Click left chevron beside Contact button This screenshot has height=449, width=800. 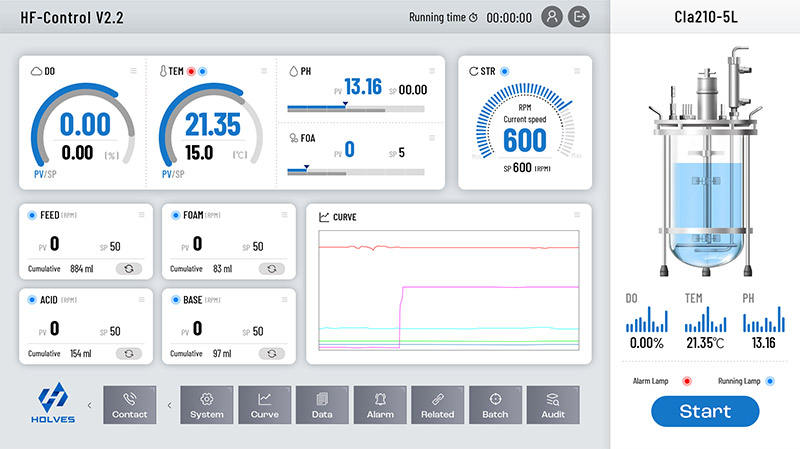coord(90,405)
